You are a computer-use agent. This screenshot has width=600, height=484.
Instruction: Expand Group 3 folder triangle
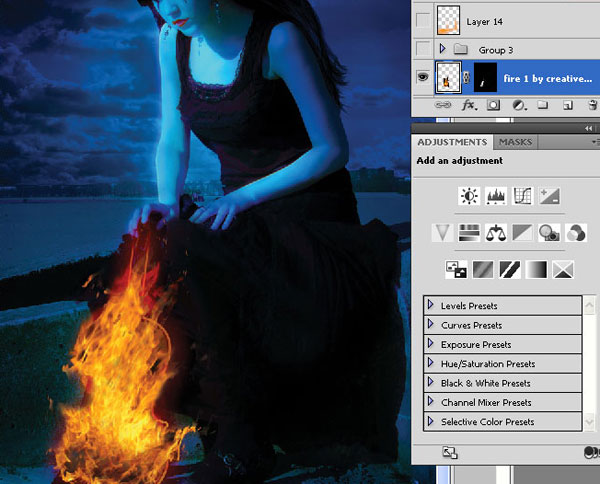coord(443,49)
